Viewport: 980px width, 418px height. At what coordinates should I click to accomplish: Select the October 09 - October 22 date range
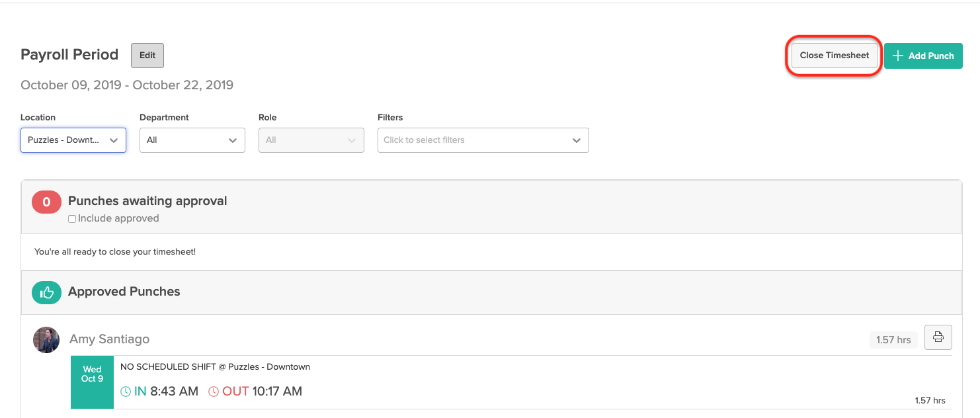pyautogui.click(x=127, y=85)
